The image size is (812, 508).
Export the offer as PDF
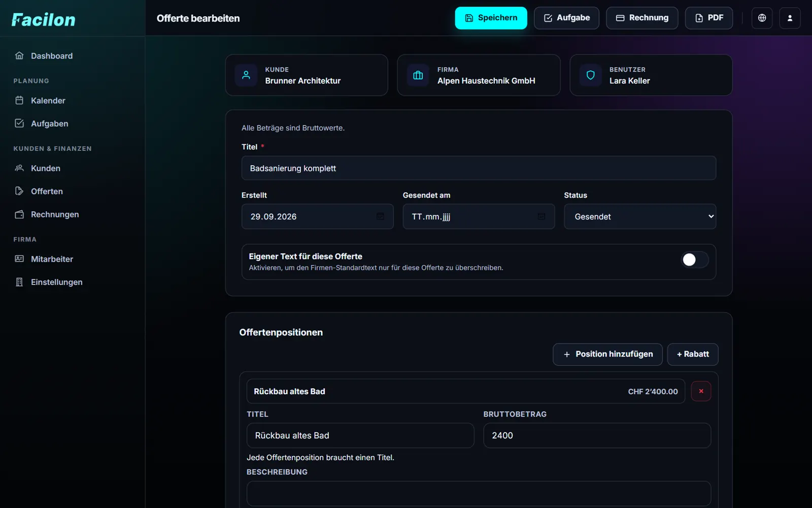coord(709,18)
